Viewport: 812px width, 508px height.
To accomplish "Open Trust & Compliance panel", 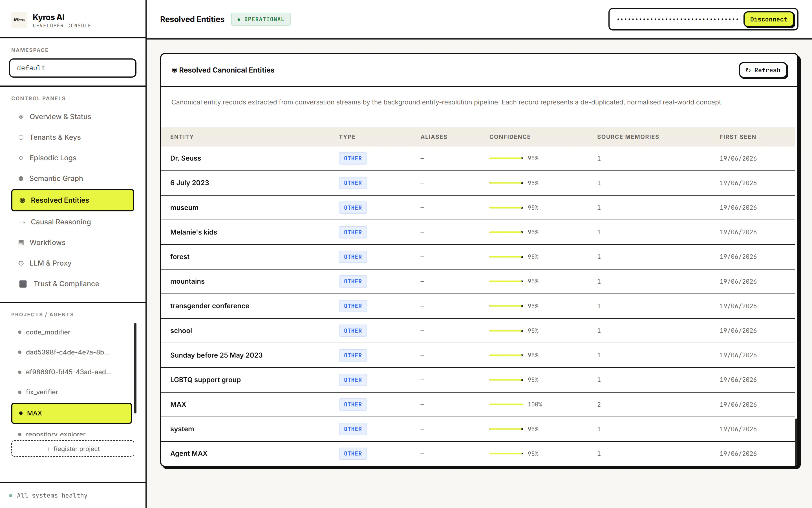I will pyautogui.click(x=72, y=284).
